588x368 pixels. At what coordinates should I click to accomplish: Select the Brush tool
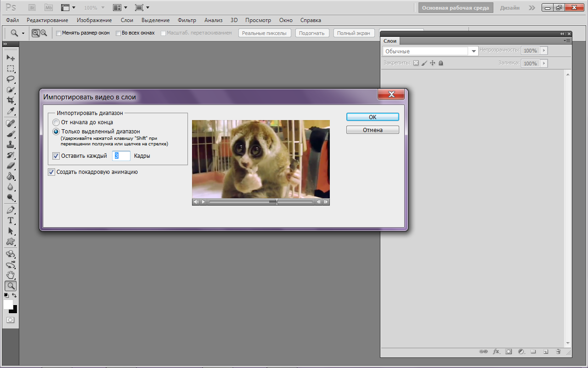(11, 134)
